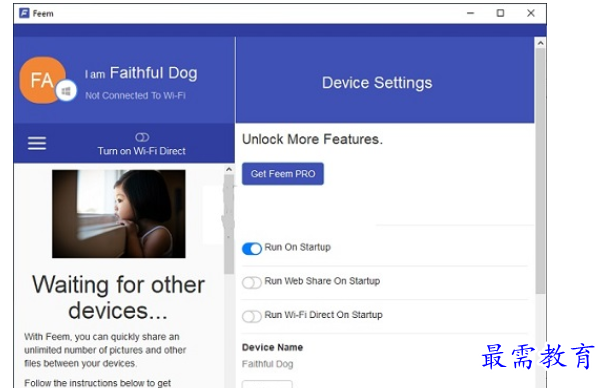
Task: Click the settings panel scrollbar up arrow
Action: click(x=540, y=43)
